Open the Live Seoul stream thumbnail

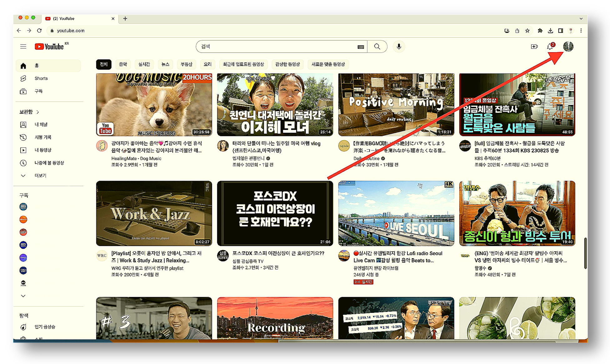point(396,213)
